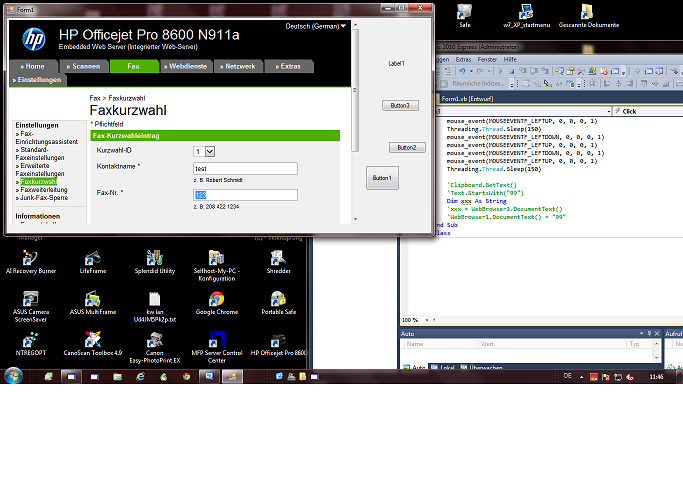Image resolution: width=683 pixels, height=490 pixels.
Task: Click Button3 on Form1
Action: pos(400,105)
